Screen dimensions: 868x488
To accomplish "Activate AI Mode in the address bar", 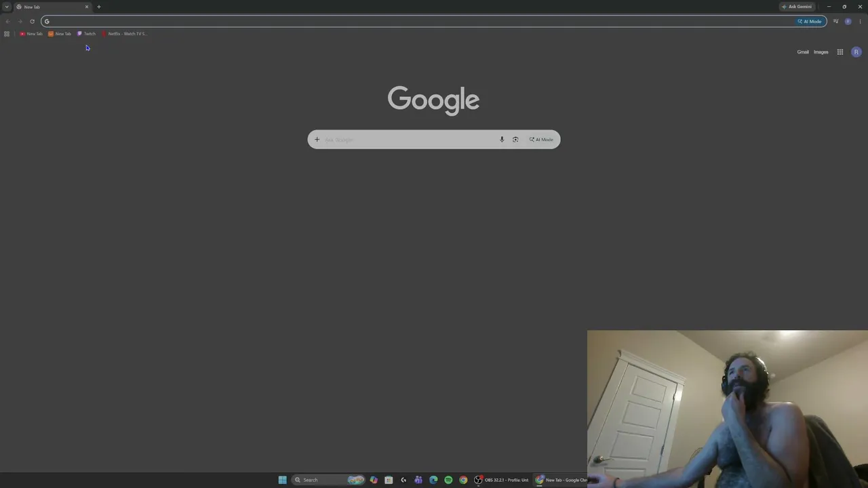I will 810,21.
